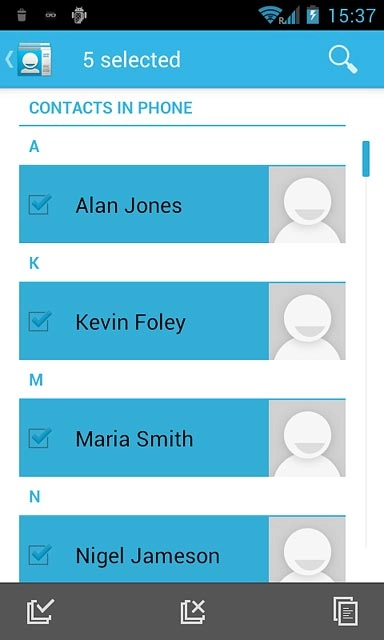Tap the Android debug notification icon

point(79,15)
